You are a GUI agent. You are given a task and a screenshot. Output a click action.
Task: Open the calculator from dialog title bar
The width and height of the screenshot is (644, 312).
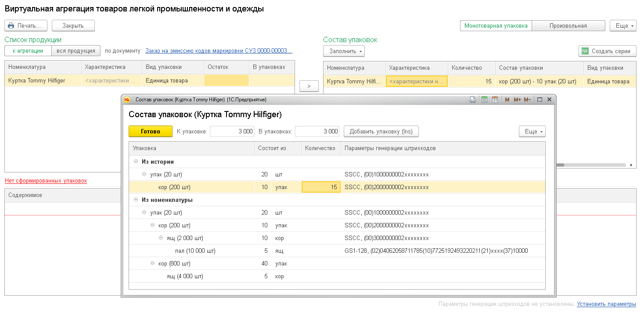click(x=484, y=100)
